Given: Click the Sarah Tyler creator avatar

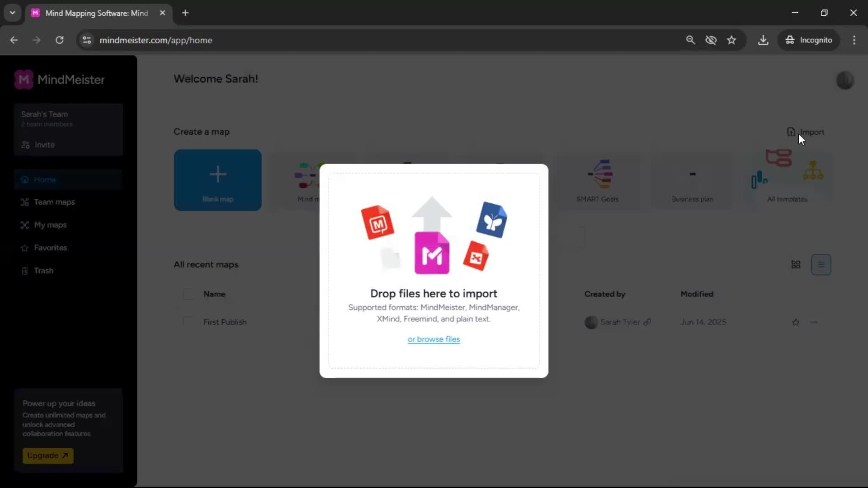Looking at the screenshot, I should click(591, 322).
